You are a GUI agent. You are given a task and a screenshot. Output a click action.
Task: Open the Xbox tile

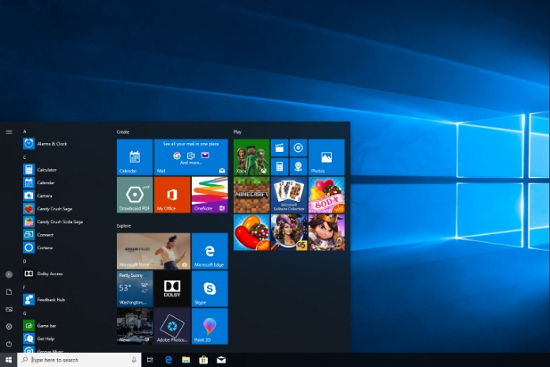[x=251, y=157]
